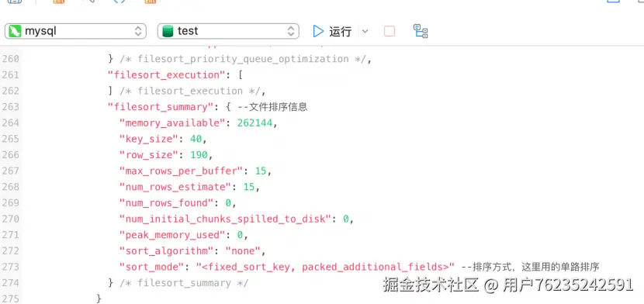Click the fixed_sort_key packed_additional_fields value
Screen dimensions: 644x304
point(325,267)
